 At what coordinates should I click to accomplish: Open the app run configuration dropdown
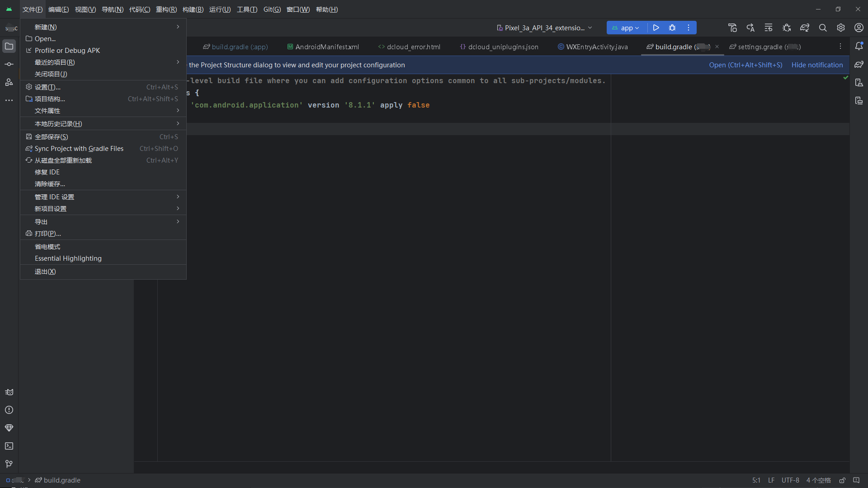(626, 28)
